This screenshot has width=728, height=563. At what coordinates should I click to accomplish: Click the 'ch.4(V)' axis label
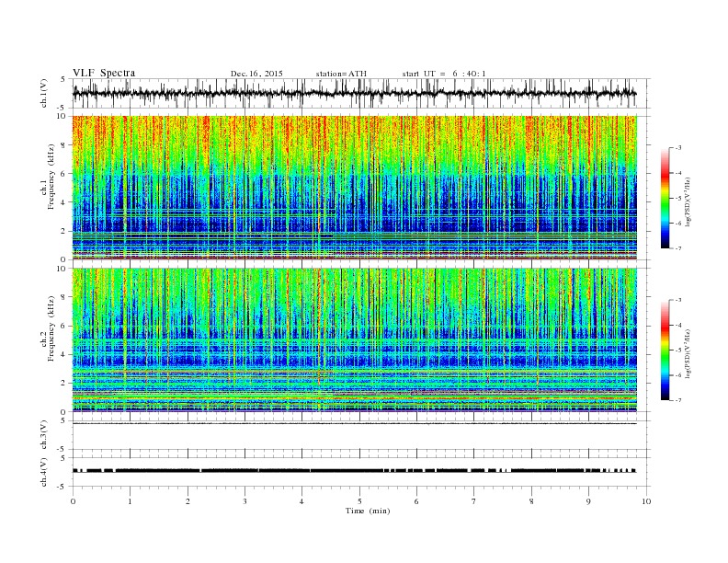click(x=44, y=472)
